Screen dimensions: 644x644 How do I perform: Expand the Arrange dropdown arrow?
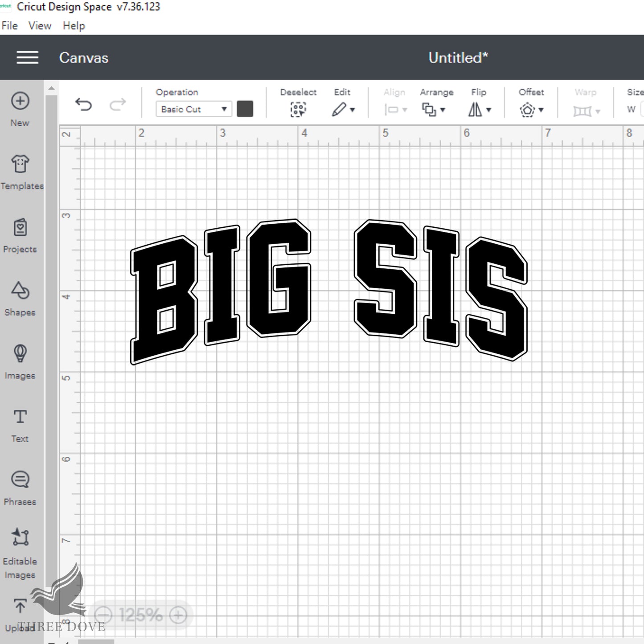pyautogui.click(x=443, y=110)
